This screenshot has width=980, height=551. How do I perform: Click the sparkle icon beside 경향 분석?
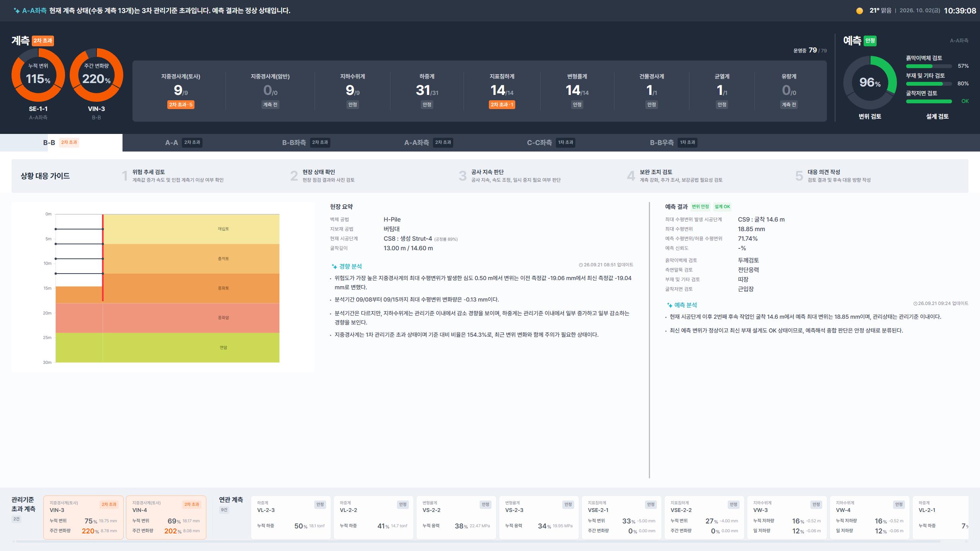pyautogui.click(x=334, y=267)
